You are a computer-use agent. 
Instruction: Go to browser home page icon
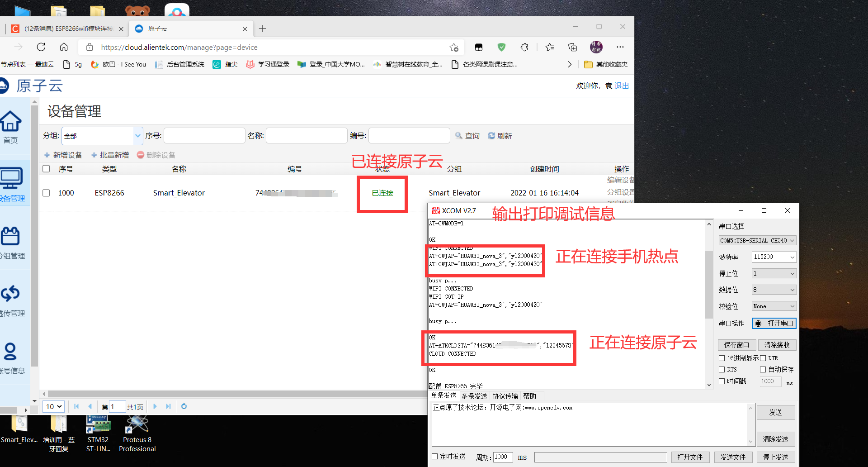tap(64, 47)
